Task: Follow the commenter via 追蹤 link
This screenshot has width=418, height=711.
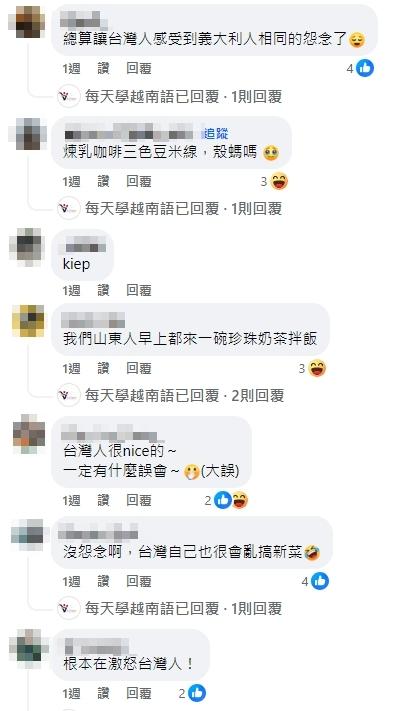Action: (x=216, y=133)
